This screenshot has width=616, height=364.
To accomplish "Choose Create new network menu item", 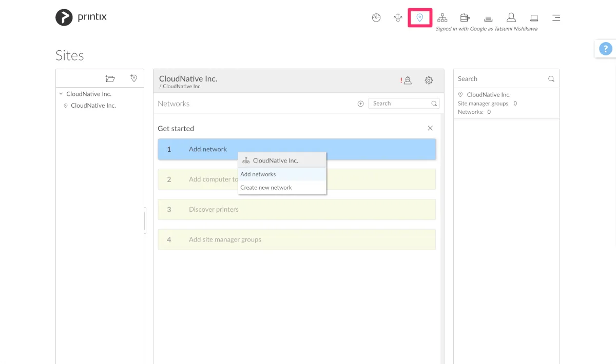I will click(266, 188).
